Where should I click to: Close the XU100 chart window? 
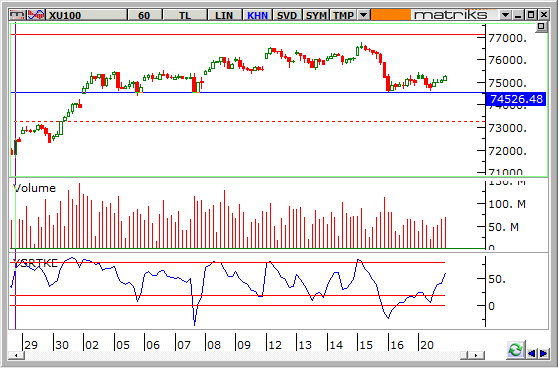pos(543,15)
